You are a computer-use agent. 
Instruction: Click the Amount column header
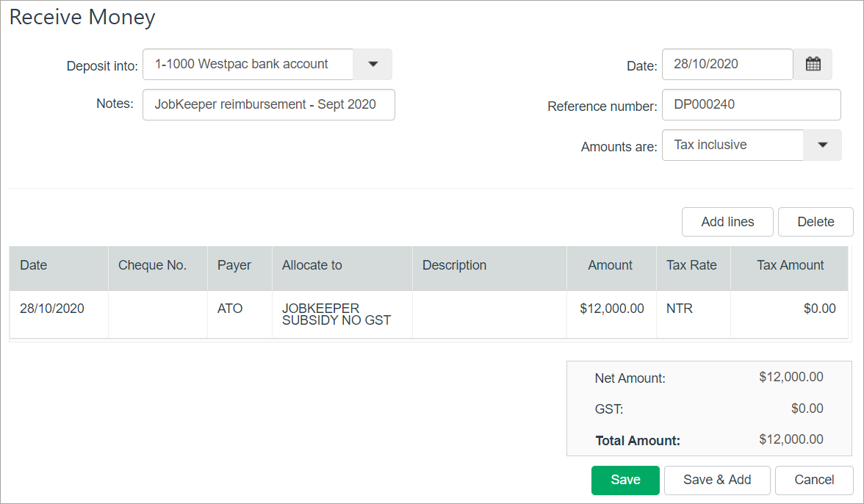pos(611,265)
